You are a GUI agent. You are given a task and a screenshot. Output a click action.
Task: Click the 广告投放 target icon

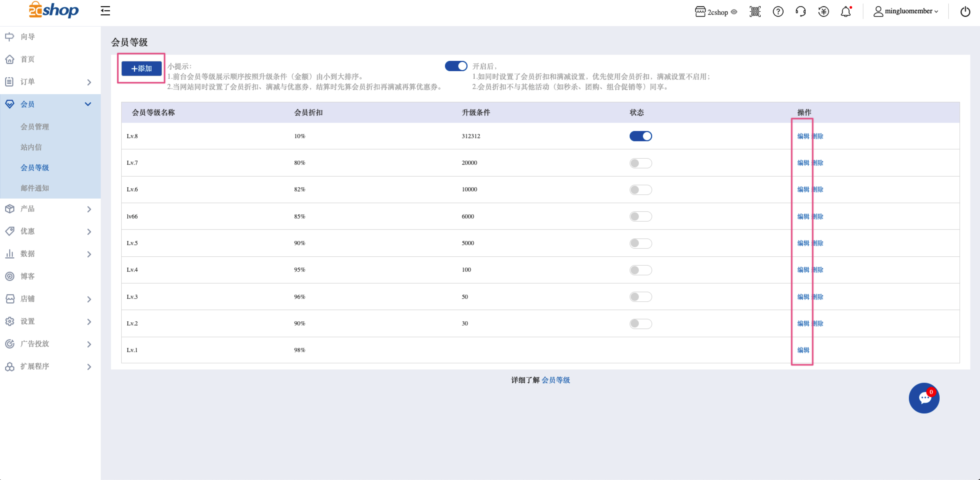point(9,344)
